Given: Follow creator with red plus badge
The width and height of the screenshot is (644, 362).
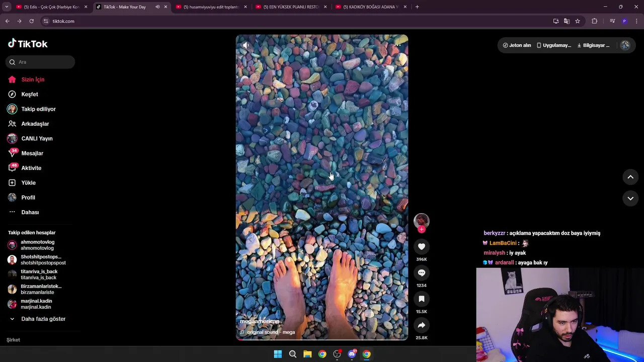Looking at the screenshot, I should click(422, 229).
